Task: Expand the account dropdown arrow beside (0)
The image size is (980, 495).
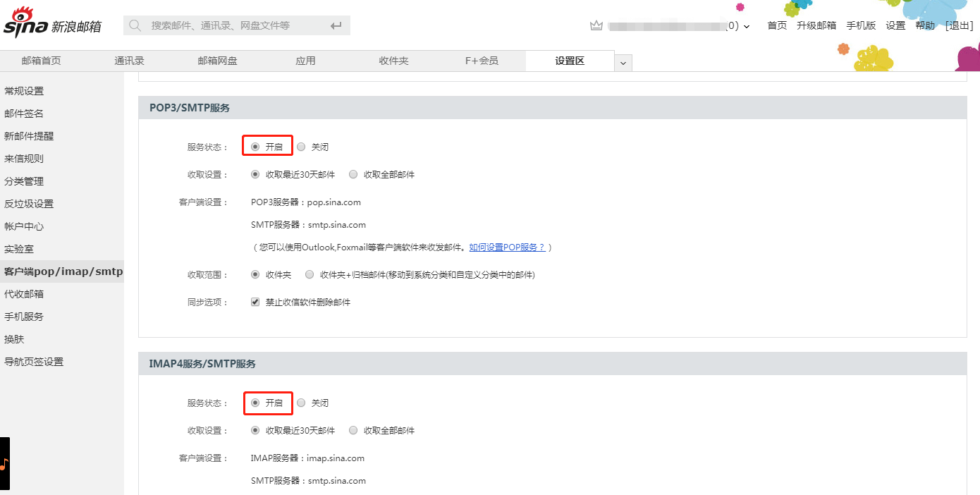Action: pyautogui.click(x=747, y=26)
